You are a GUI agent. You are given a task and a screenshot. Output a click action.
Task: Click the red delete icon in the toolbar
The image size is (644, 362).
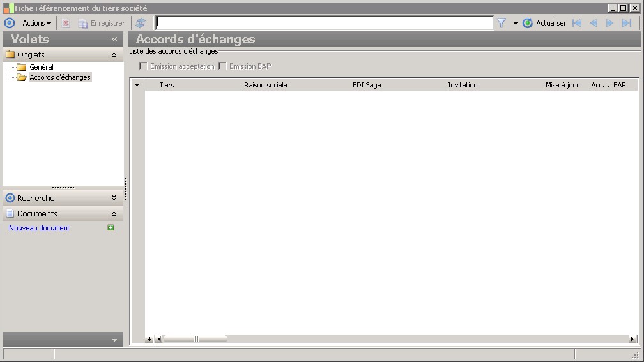pos(66,23)
